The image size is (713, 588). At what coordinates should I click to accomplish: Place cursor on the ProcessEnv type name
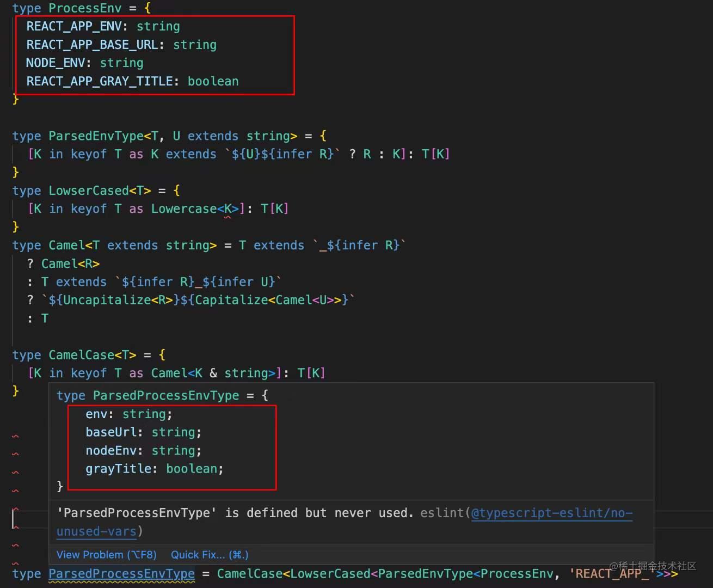tap(85, 8)
